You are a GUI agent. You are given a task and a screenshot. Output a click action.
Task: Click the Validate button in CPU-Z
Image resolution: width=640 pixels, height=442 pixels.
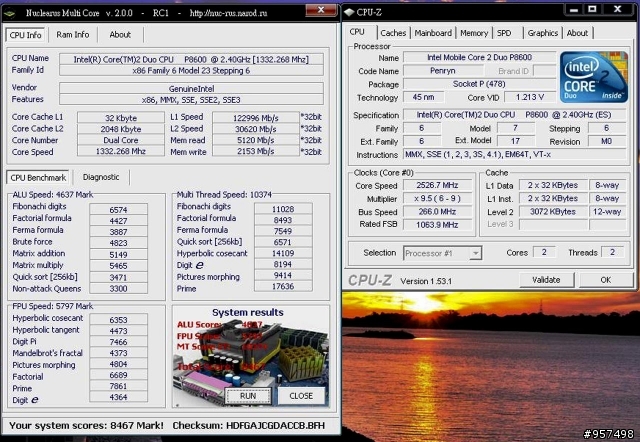[546, 280]
